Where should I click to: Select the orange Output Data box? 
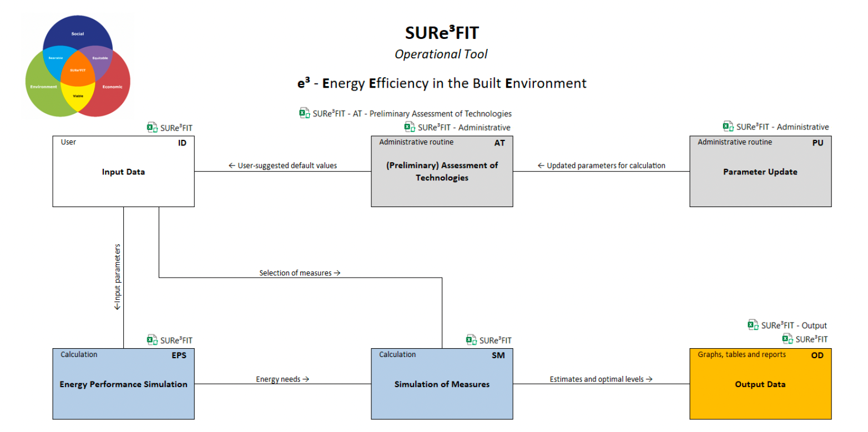tap(760, 384)
